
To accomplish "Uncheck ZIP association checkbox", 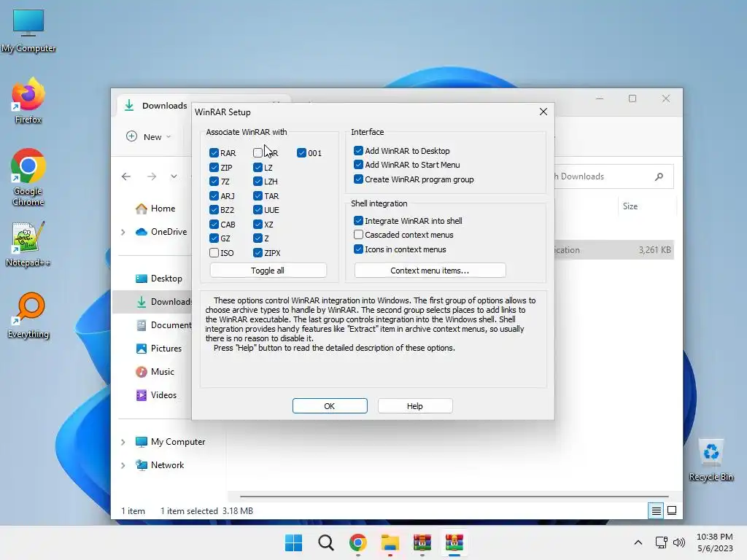I will click(x=214, y=168).
